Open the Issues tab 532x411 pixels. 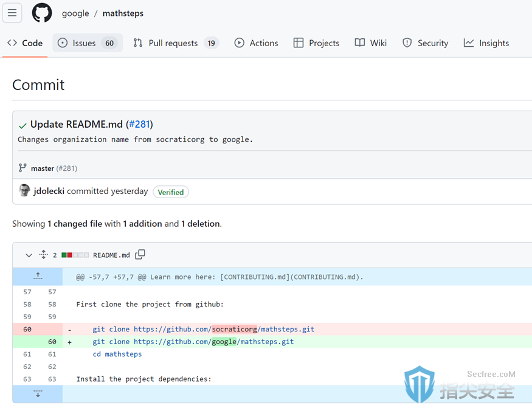pos(88,43)
